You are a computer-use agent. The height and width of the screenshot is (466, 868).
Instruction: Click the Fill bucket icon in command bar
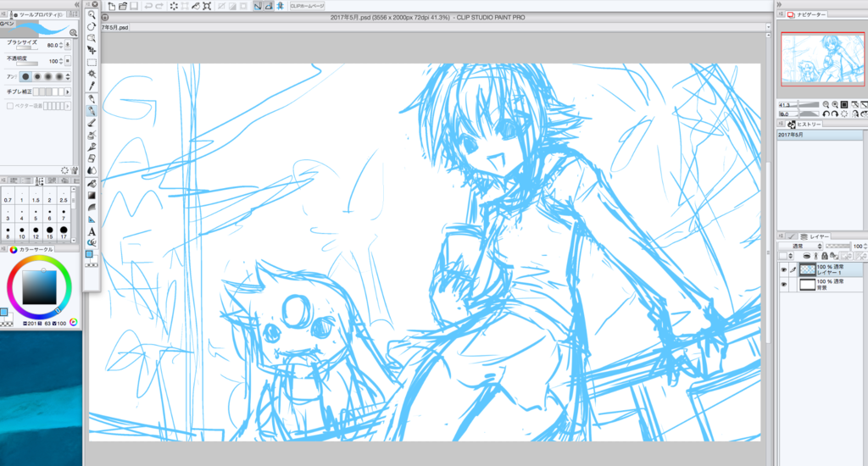pyautogui.click(x=196, y=6)
